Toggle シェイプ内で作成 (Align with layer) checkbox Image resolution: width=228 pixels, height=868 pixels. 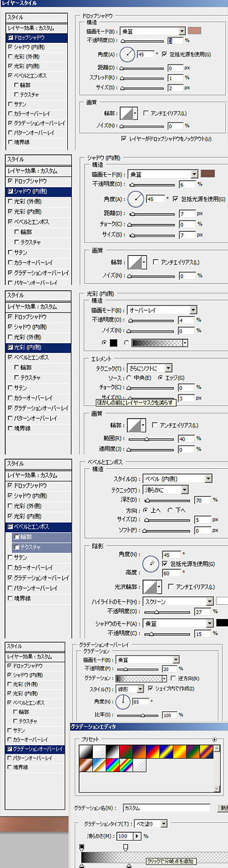tap(150, 688)
